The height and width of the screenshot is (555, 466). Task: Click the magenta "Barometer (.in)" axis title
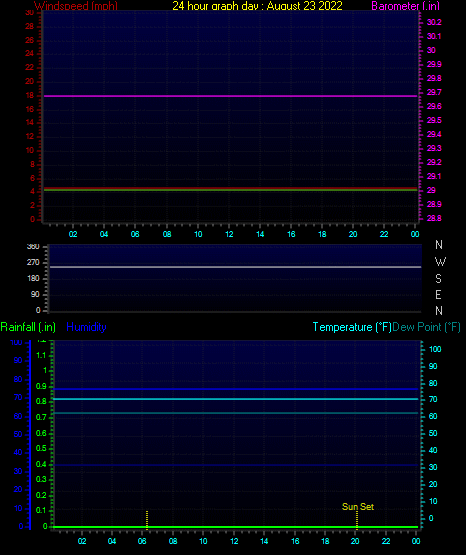(x=405, y=6)
